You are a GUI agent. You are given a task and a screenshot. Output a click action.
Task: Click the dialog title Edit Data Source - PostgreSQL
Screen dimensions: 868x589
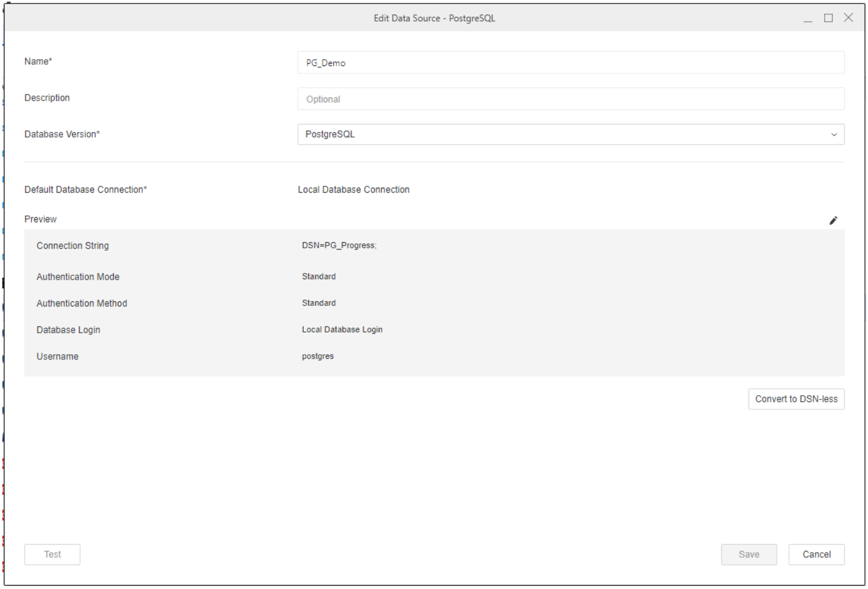pyautogui.click(x=433, y=18)
